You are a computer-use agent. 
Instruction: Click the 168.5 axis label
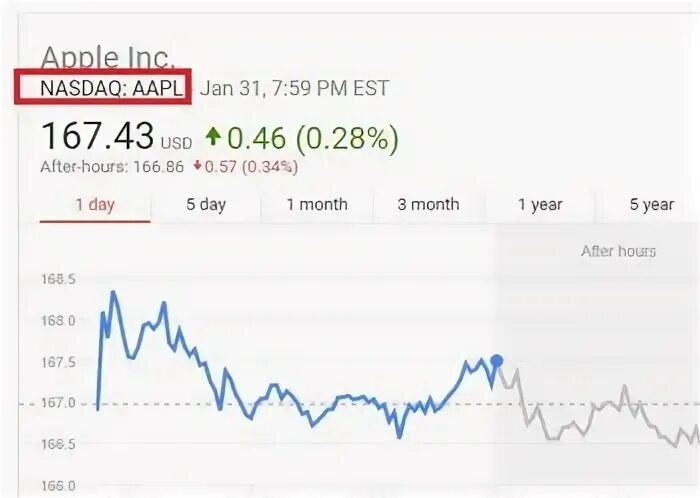[58, 279]
